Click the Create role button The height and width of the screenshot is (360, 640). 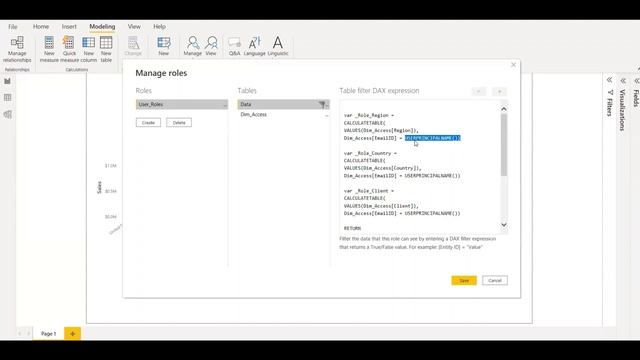148,122
